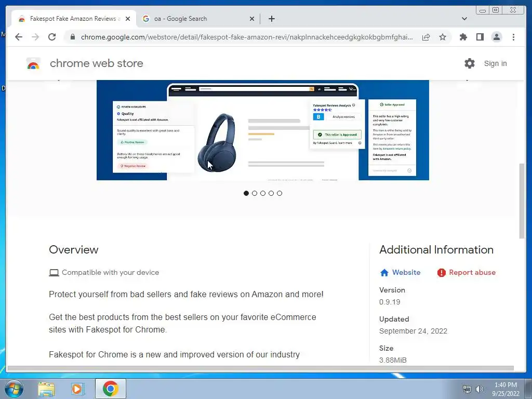Click the Size label
This screenshot has height=399, width=532.
pyautogui.click(x=387, y=348)
